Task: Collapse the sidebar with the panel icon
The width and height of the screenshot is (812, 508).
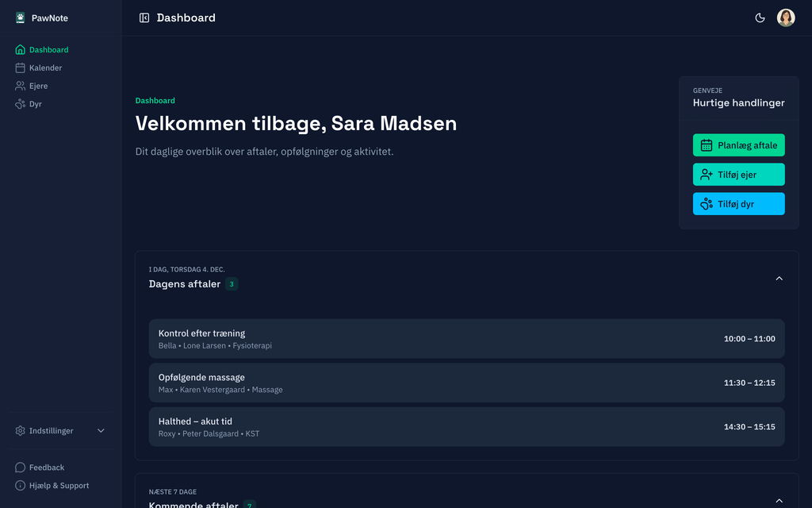Action: (x=144, y=17)
